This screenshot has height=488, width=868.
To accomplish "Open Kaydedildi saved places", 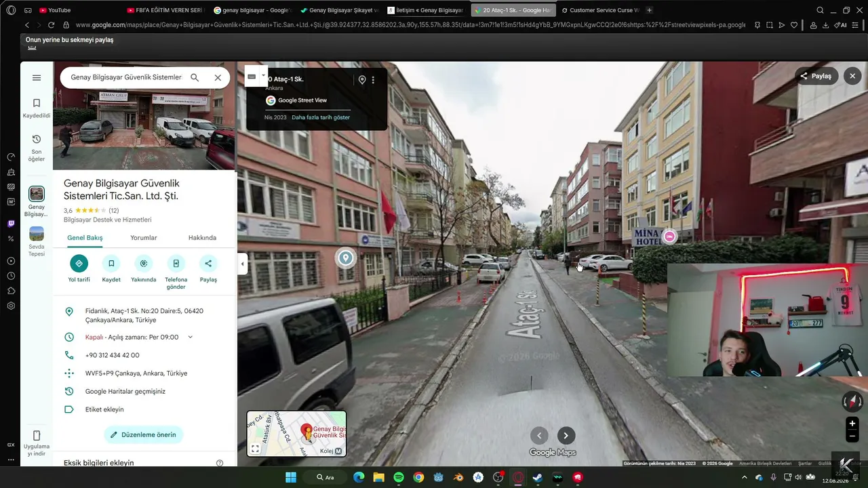I will (37, 108).
